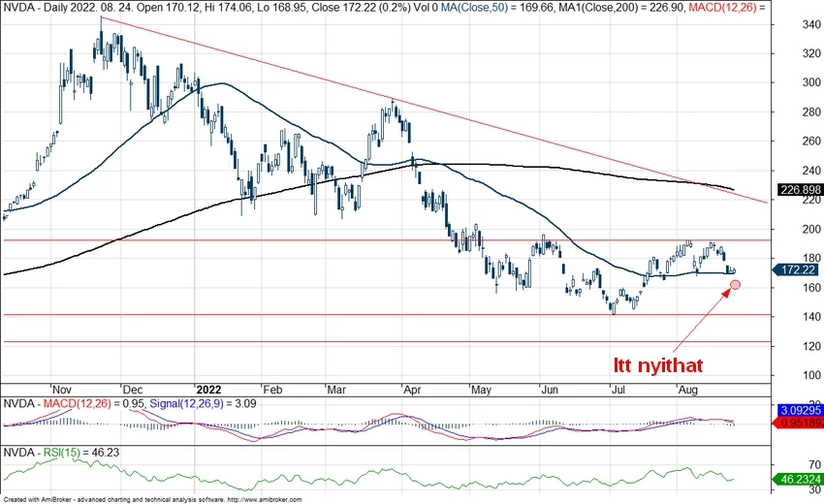
Task: Click the 'Itt nyithat' annotation text
Action: click(x=658, y=364)
